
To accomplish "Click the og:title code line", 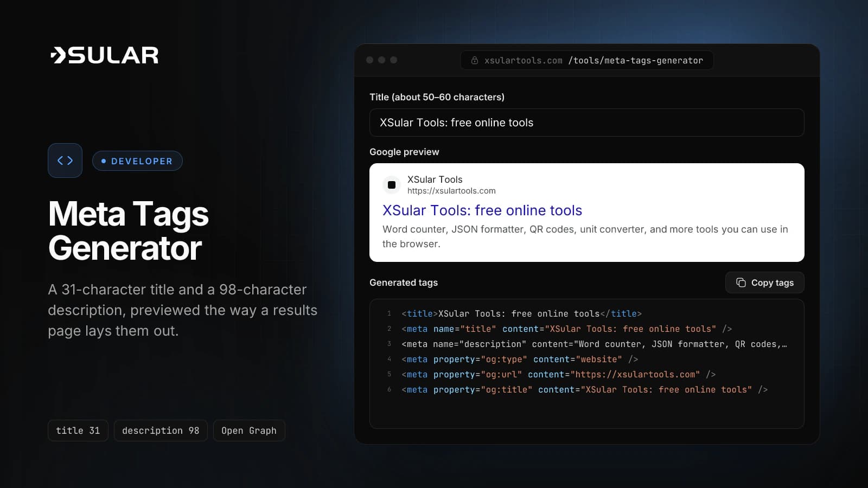I will (x=585, y=389).
